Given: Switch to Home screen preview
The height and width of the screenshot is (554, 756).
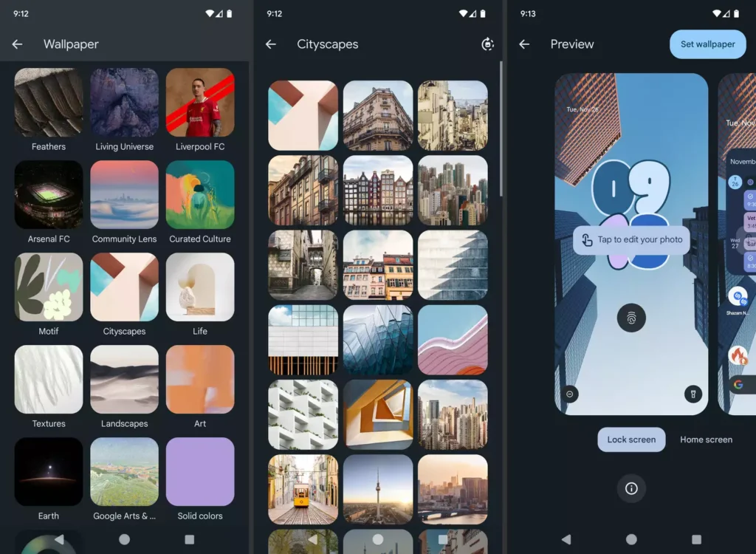Looking at the screenshot, I should click(x=706, y=440).
